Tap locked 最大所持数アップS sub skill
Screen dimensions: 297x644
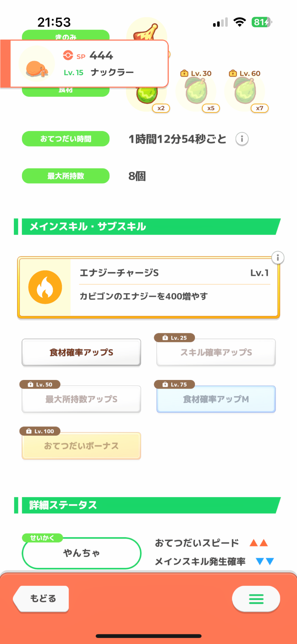(x=81, y=399)
